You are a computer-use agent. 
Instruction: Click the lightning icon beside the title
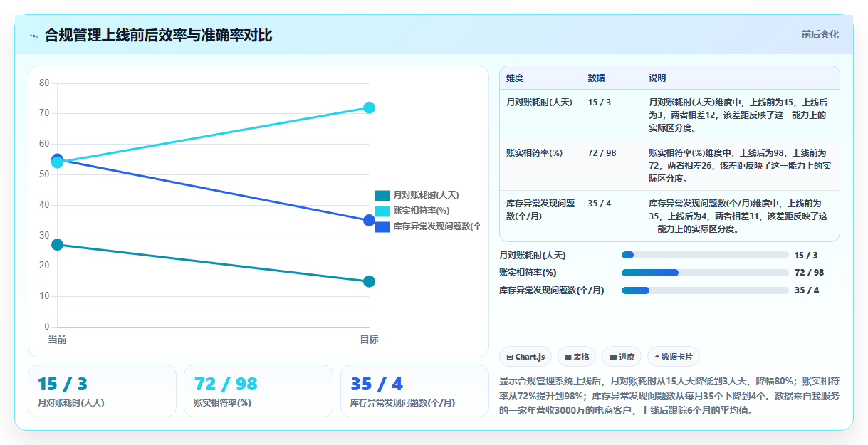(x=33, y=35)
